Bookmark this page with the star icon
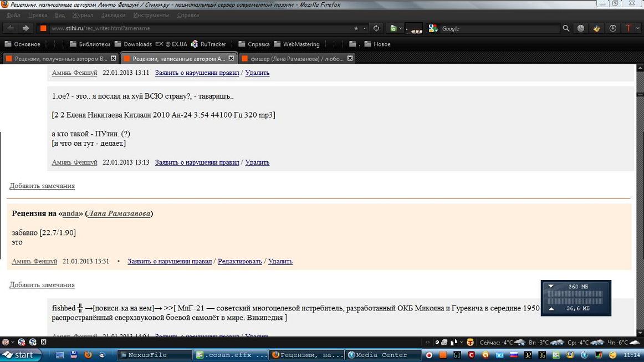Image resolution: width=644 pixels, height=362 pixels. coord(356,28)
